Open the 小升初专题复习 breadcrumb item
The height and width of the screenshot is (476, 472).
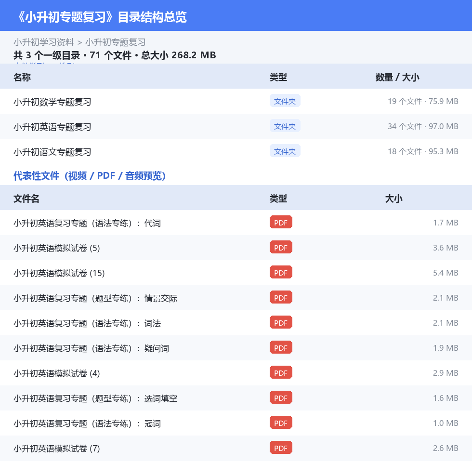click(x=115, y=42)
